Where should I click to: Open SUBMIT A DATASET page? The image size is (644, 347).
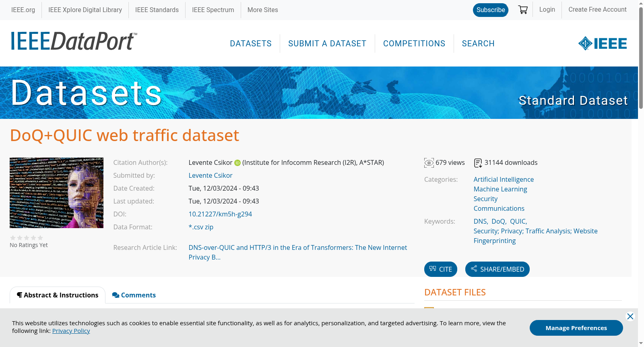[x=327, y=44]
